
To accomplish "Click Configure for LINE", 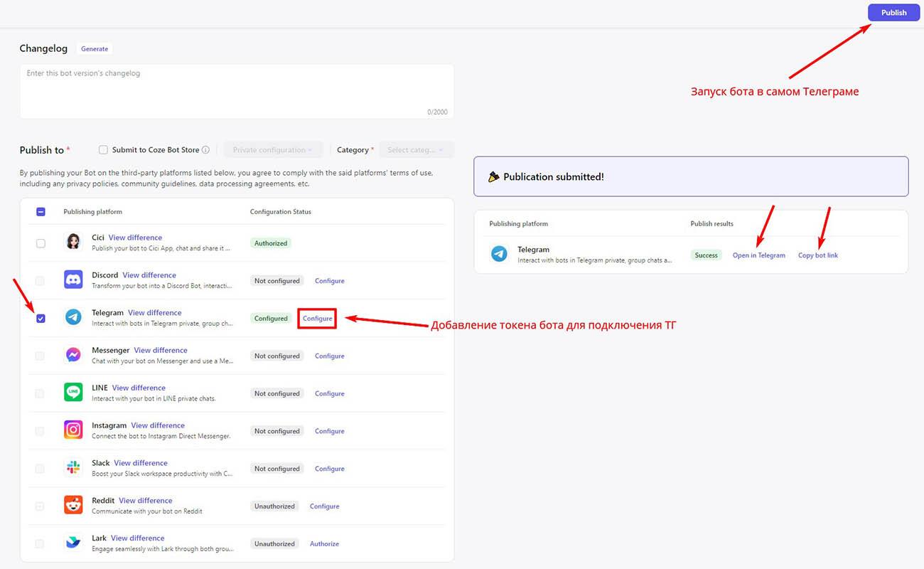I will pyautogui.click(x=330, y=393).
